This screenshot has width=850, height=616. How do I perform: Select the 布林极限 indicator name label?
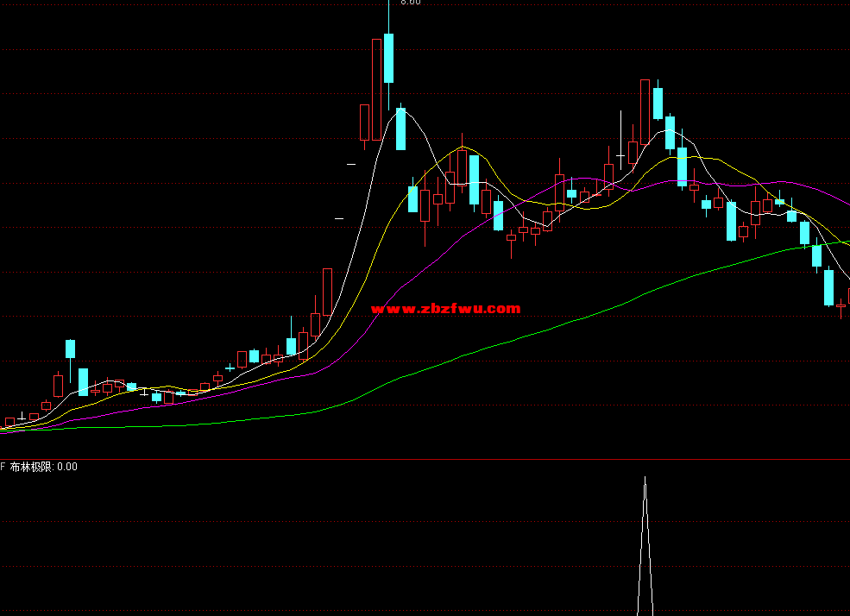pos(32,467)
